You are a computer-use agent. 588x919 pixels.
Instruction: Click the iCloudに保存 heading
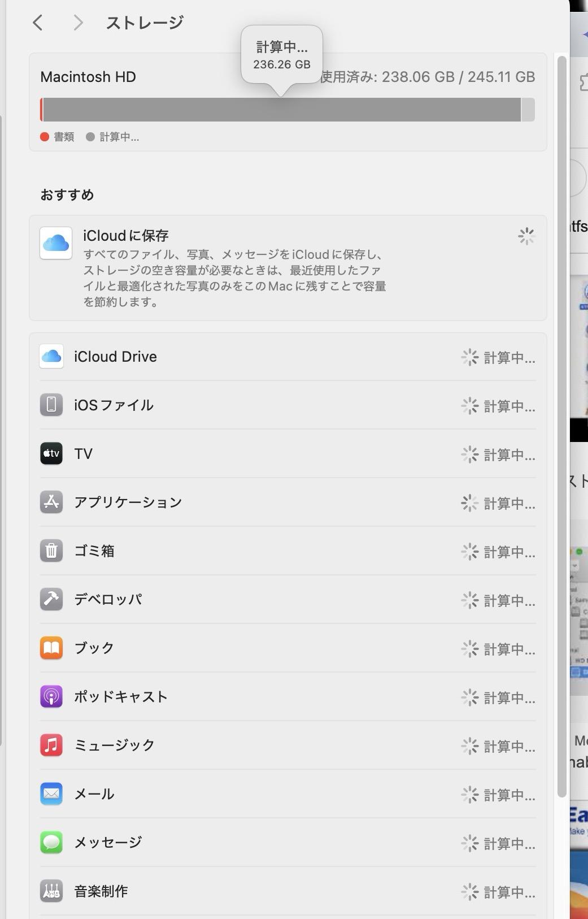click(x=125, y=236)
